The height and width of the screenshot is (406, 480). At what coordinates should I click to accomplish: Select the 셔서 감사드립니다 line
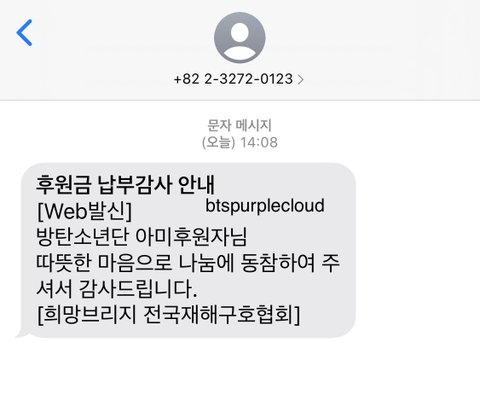(x=117, y=289)
